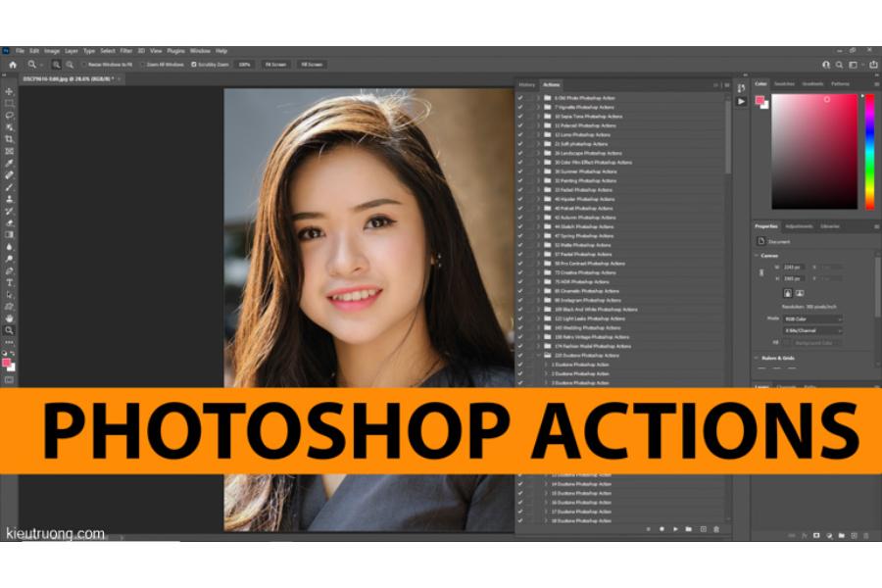
Task: Click the Share icon at top right
Action: tap(873, 65)
